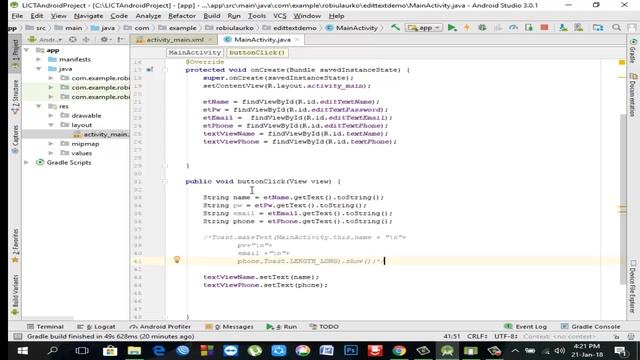Open the Android Profiler gauge icon in toolbar
This screenshot has height=360, width=640.
[513, 28]
